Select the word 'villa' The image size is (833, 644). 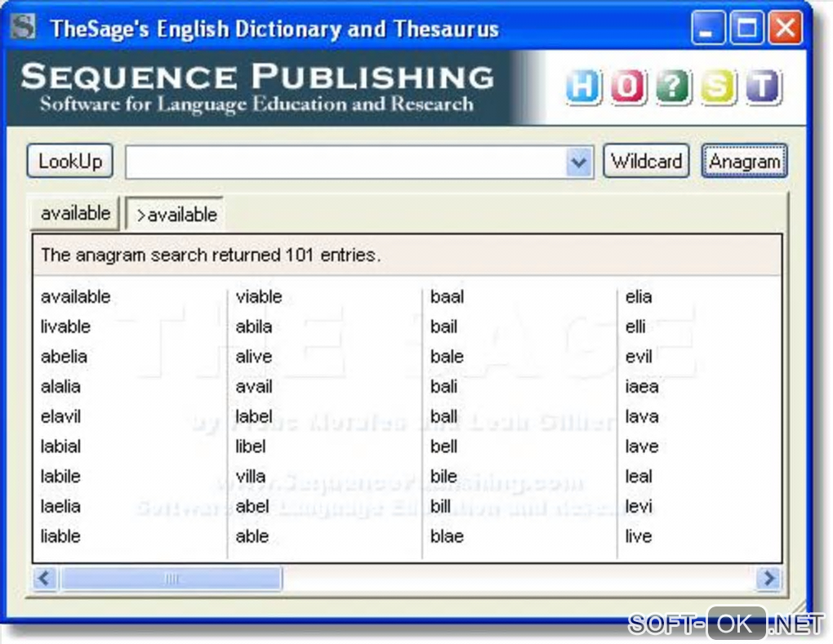[250, 476]
